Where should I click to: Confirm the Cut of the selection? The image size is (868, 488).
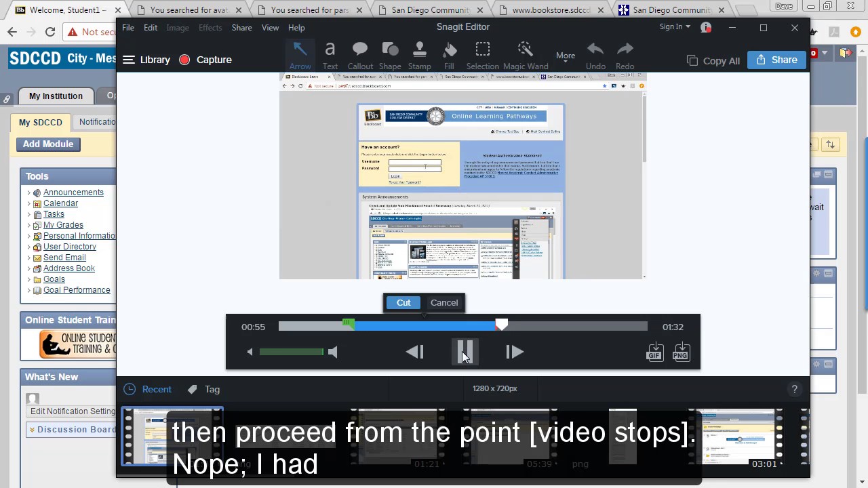click(403, 303)
